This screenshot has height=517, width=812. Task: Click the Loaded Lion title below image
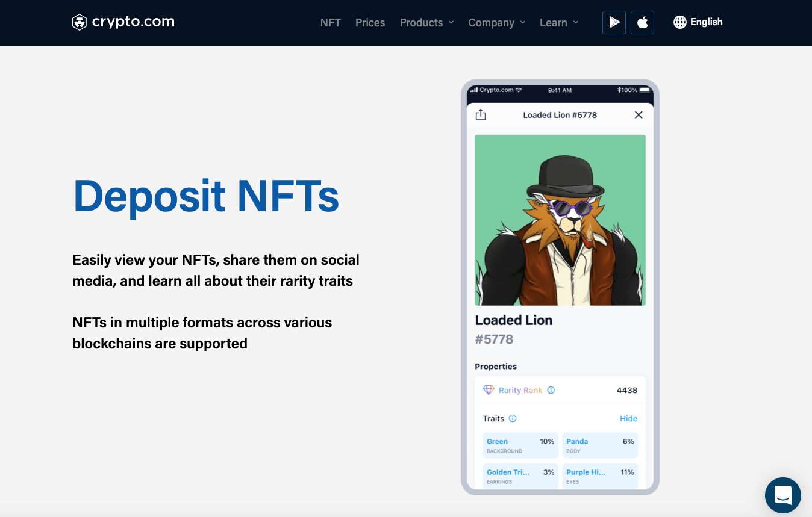coord(513,320)
